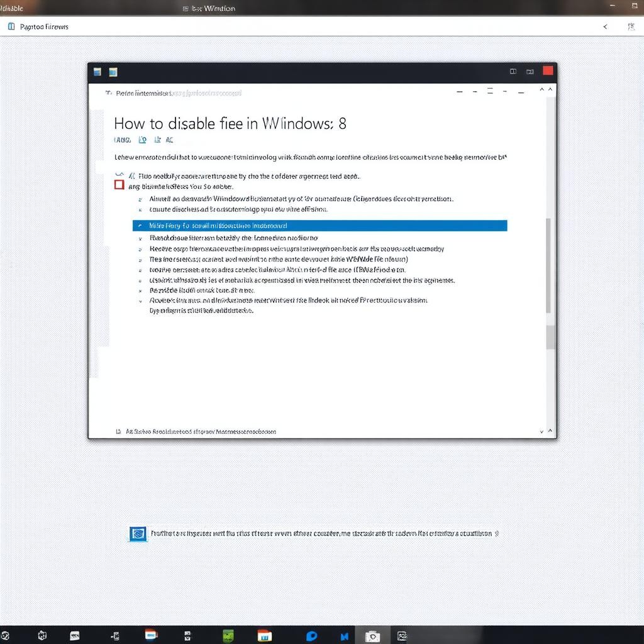Click the vertical scrollbar thumb in the dialog
The height and width of the screenshot is (644, 644).
point(550,265)
